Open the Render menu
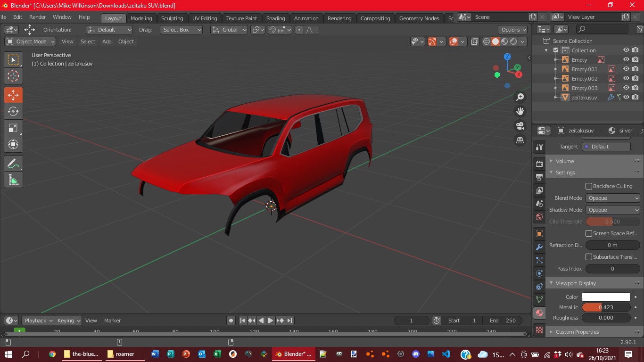Screen dimensions: 644x362 click(x=38, y=17)
